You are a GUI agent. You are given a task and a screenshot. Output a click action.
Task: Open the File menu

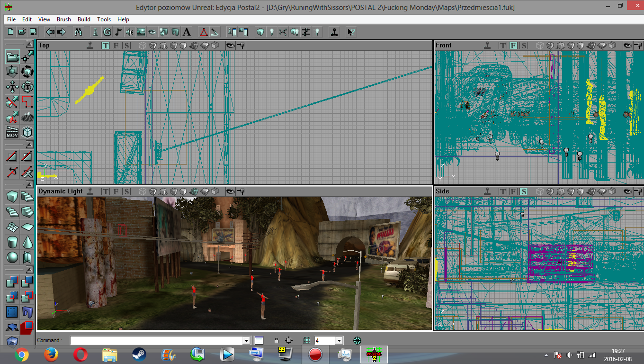click(x=11, y=19)
